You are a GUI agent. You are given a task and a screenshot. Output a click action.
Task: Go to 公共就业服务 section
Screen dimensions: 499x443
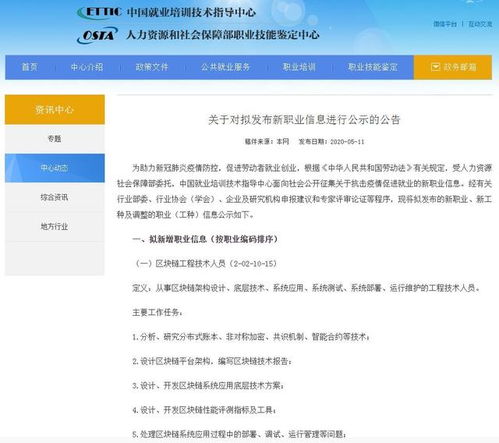(225, 67)
